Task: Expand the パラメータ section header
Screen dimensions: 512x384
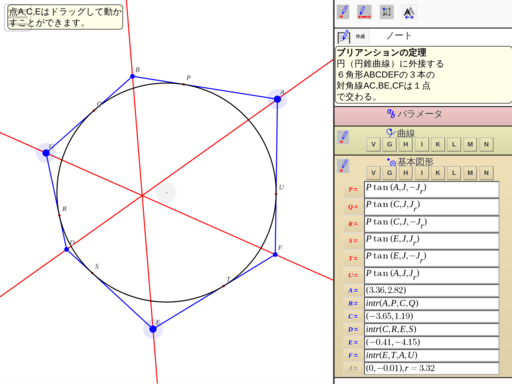Action: (x=423, y=116)
